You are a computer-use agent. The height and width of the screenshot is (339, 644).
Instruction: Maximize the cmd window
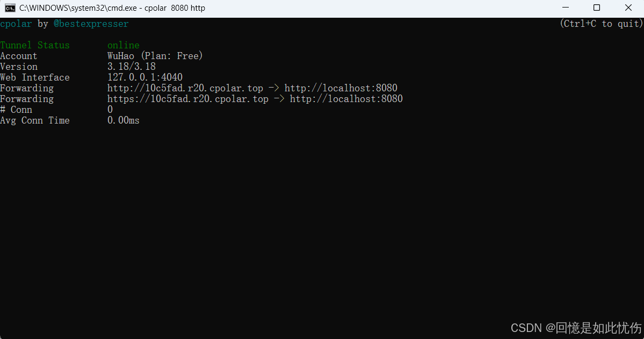(597, 8)
